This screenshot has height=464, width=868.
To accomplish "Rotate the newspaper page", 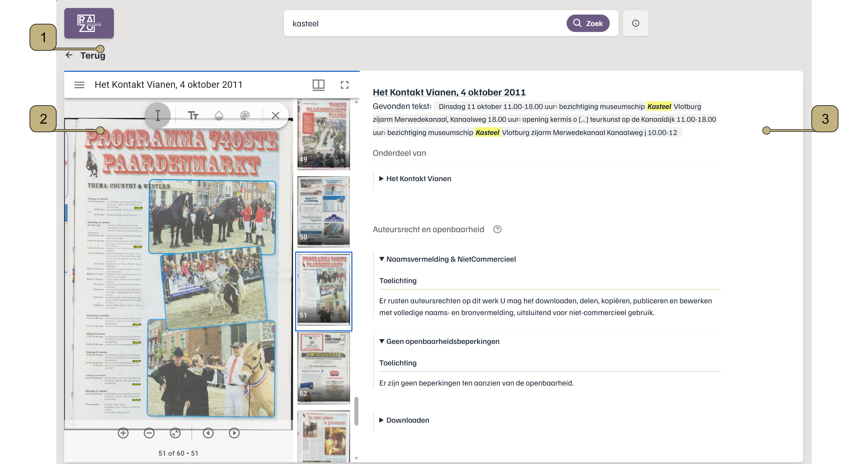I will pyautogui.click(x=175, y=433).
